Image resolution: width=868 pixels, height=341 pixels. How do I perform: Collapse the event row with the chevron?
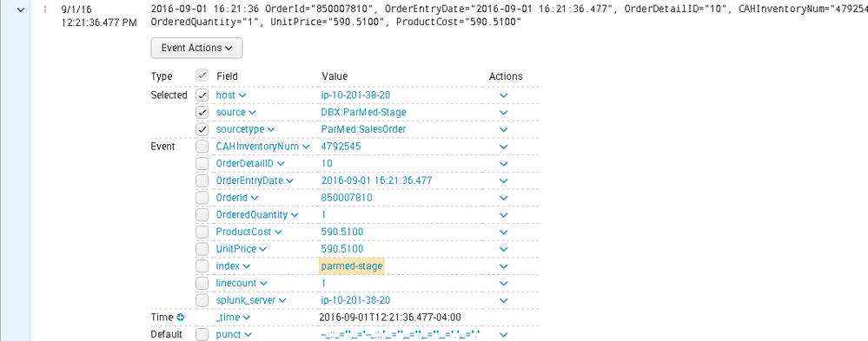click(x=21, y=10)
